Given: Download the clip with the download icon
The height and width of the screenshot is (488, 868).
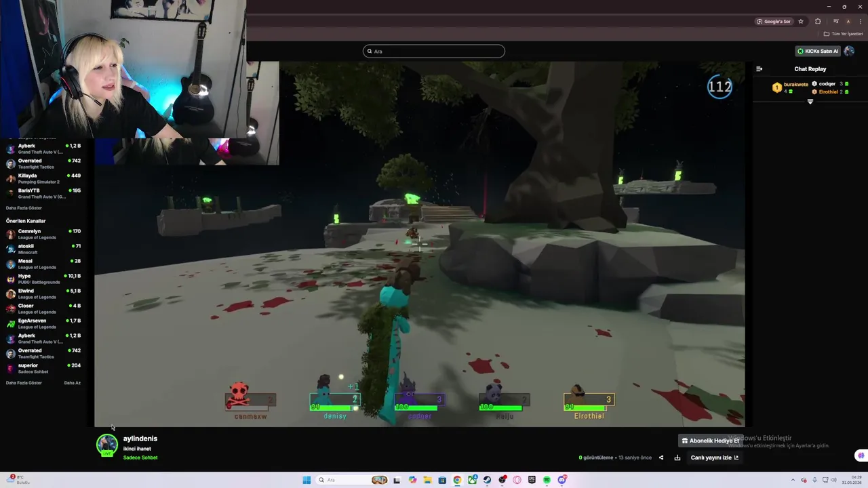Looking at the screenshot, I should (677, 457).
